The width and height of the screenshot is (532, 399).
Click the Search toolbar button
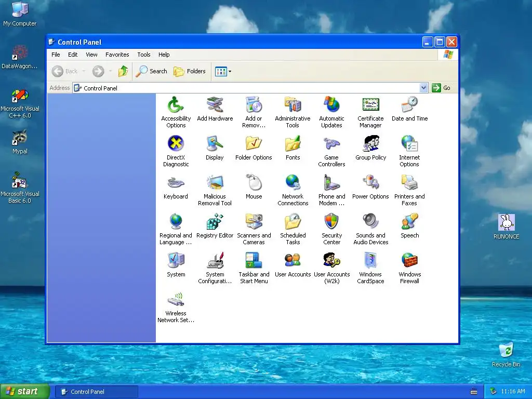tap(151, 71)
